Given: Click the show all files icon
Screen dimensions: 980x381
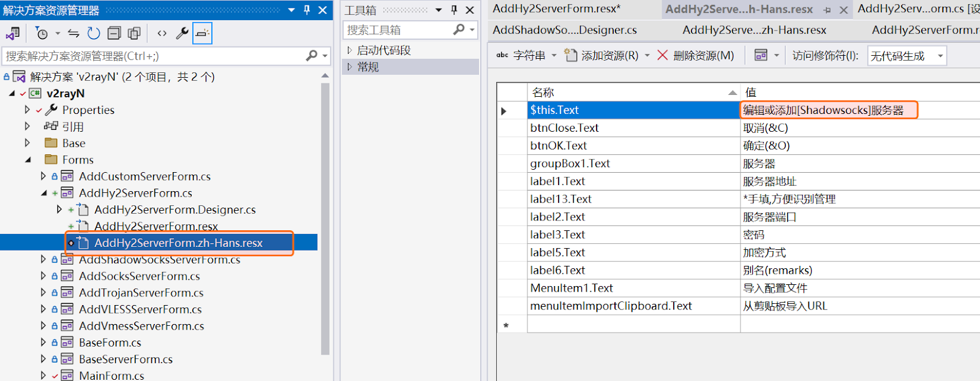Looking at the screenshot, I should pos(134,33).
